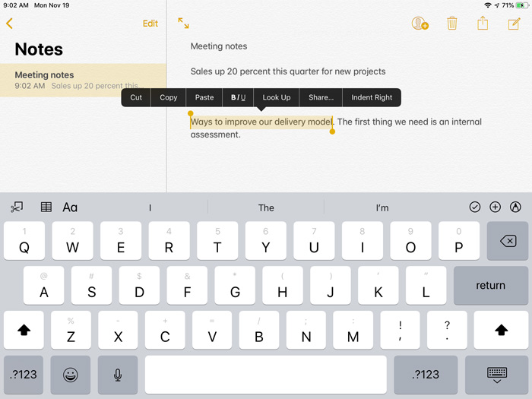The width and height of the screenshot is (532, 399).
Task: Select Look Up in the context menu
Action: pyautogui.click(x=277, y=97)
